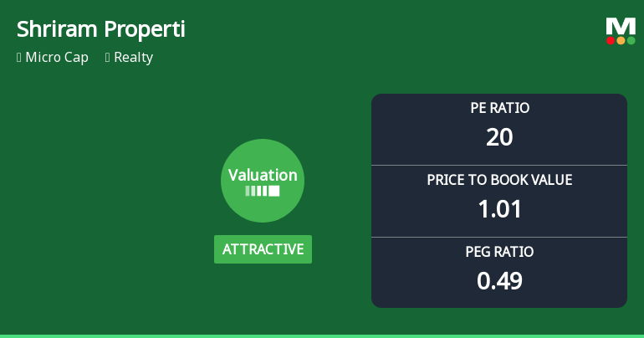Open the Micro Cap label
The image size is (644, 338).
click(57, 58)
